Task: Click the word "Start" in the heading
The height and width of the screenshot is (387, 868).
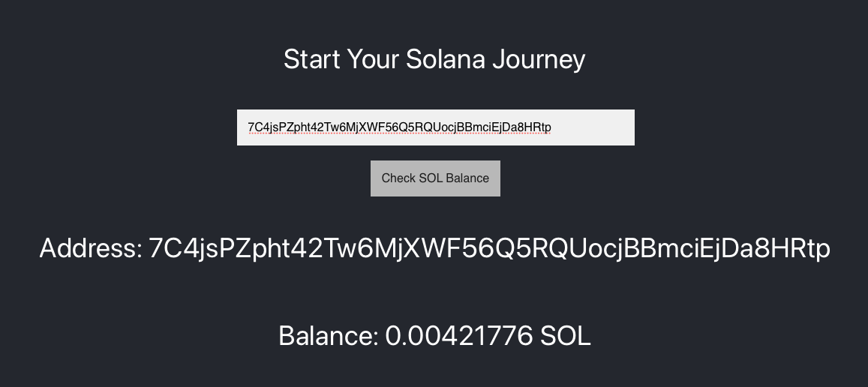Action: click(x=311, y=60)
